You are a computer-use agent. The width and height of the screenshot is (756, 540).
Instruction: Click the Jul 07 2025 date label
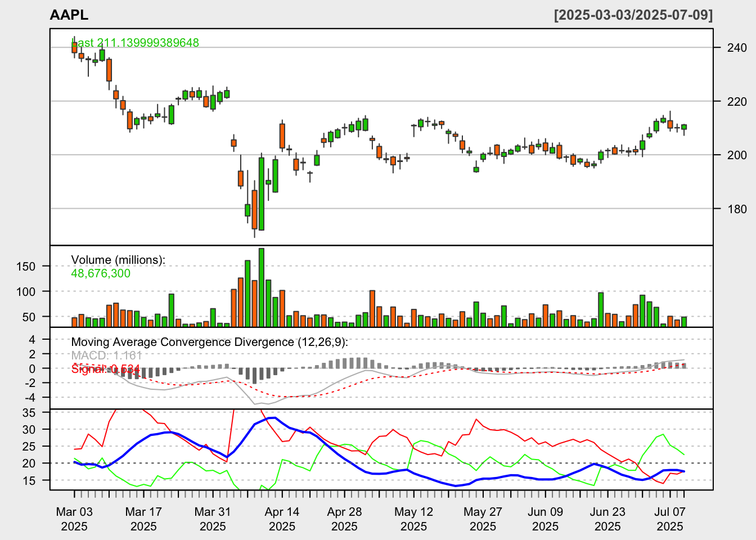point(670,519)
